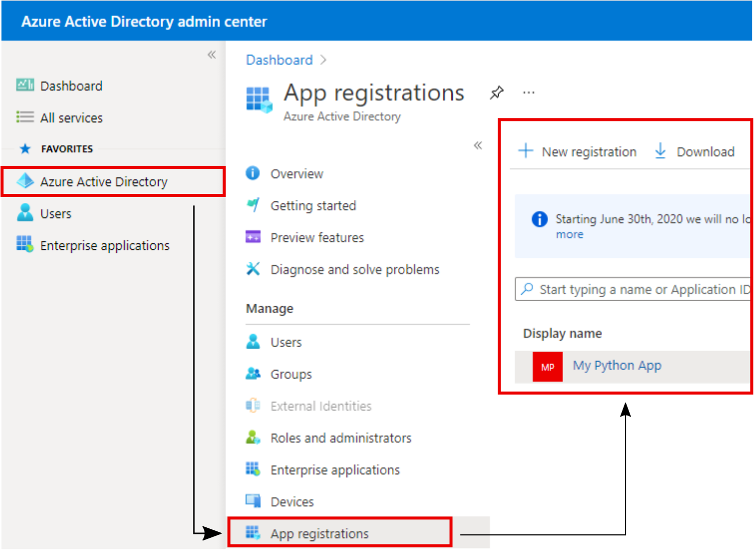This screenshot has height=551, width=756.
Task: Click the red MP app avatar
Action: pos(547,367)
